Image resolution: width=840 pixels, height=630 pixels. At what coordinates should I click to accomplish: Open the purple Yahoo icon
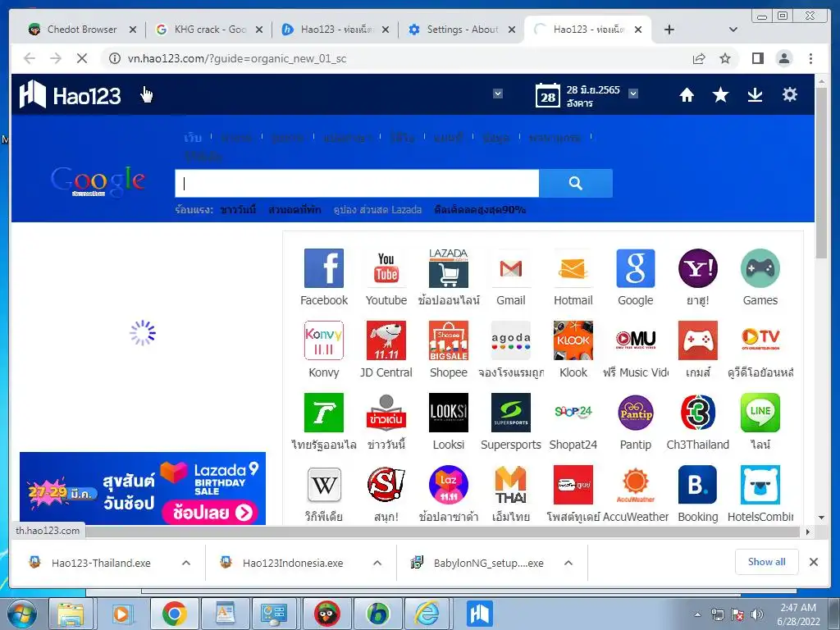point(697,268)
